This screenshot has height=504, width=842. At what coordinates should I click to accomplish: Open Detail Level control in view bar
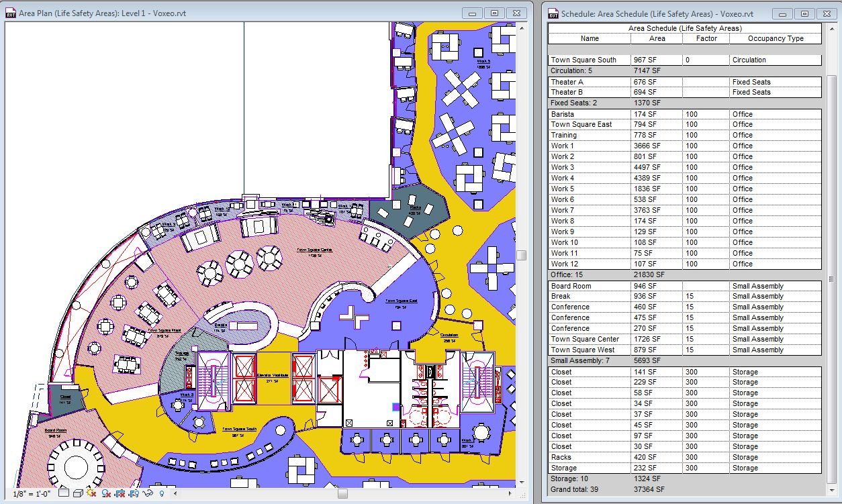point(64,493)
